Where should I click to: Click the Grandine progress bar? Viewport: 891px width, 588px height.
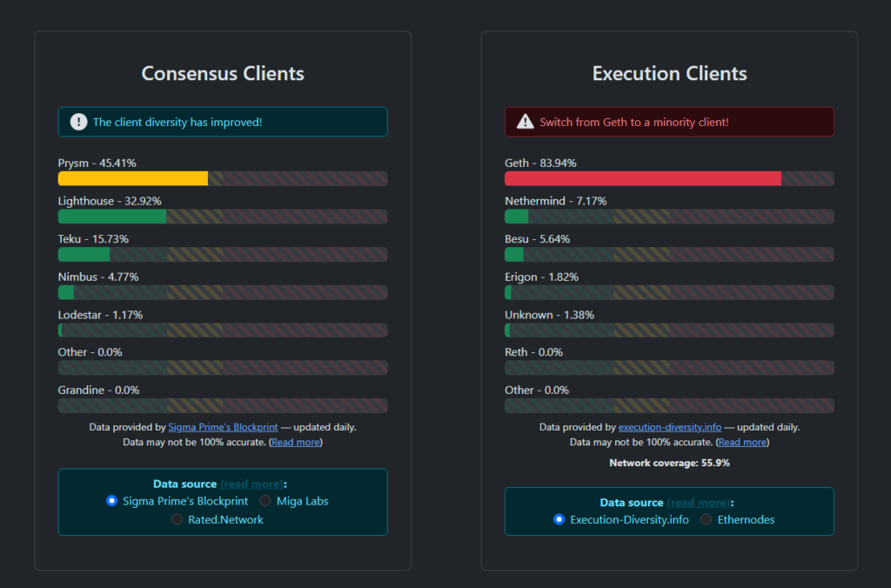point(223,405)
